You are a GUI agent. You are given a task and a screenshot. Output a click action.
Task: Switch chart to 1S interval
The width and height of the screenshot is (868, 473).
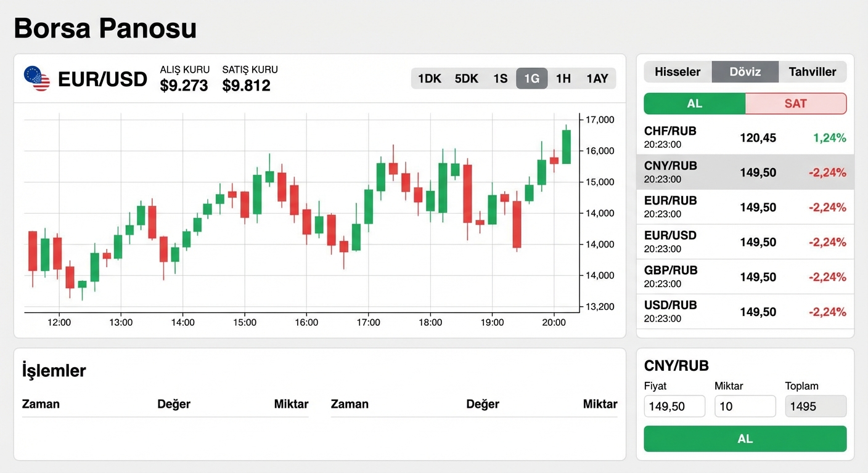click(x=500, y=78)
